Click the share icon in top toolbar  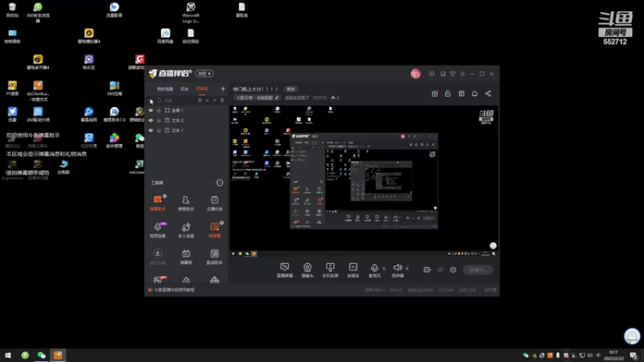pos(488,93)
